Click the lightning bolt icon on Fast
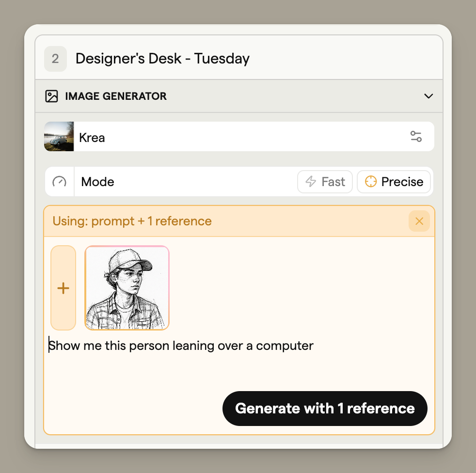The width and height of the screenshot is (476, 473). (311, 182)
